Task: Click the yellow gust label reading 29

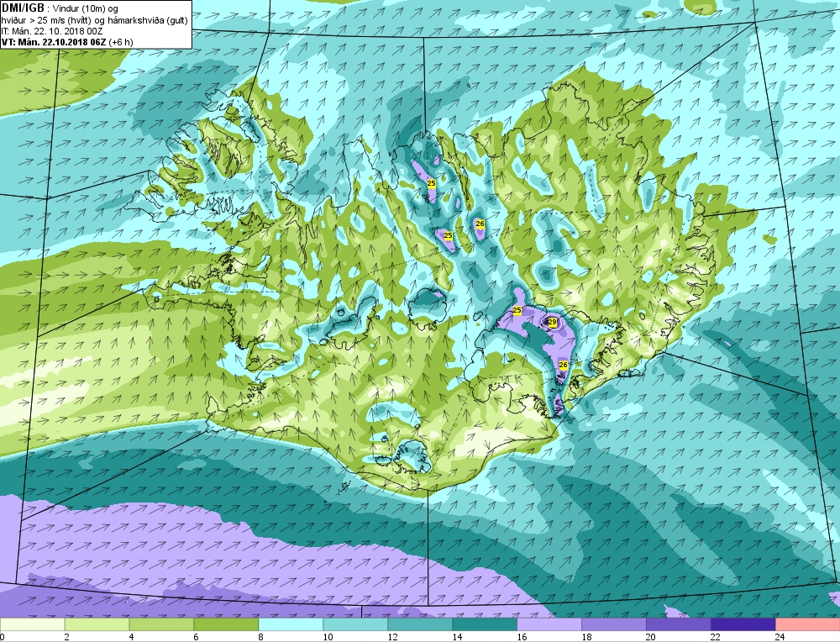Action: pos(553,322)
